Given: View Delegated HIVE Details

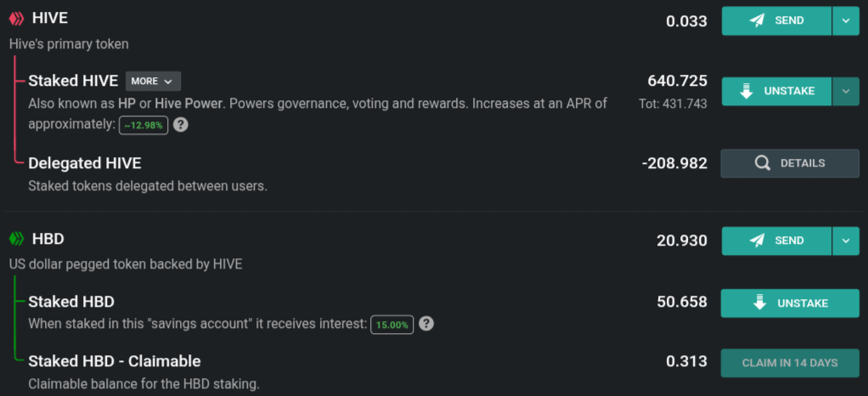Looking at the screenshot, I should point(790,163).
